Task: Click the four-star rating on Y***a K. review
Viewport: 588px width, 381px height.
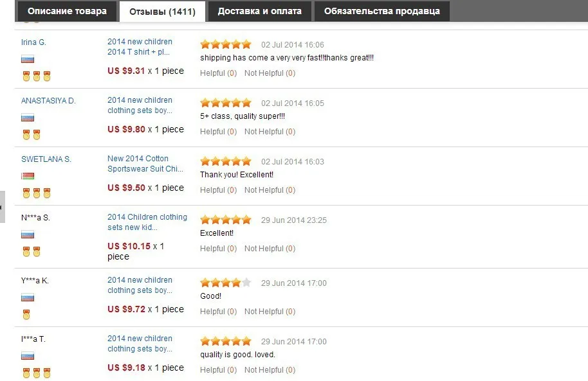Action: pos(225,283)
